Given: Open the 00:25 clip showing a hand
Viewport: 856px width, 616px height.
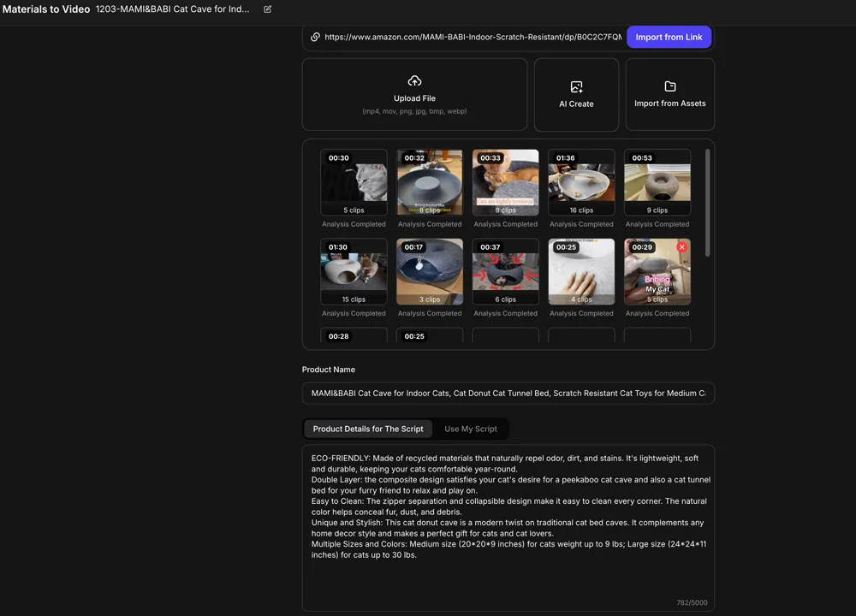Looking at the screenshot, I should [x=581, y=270].
